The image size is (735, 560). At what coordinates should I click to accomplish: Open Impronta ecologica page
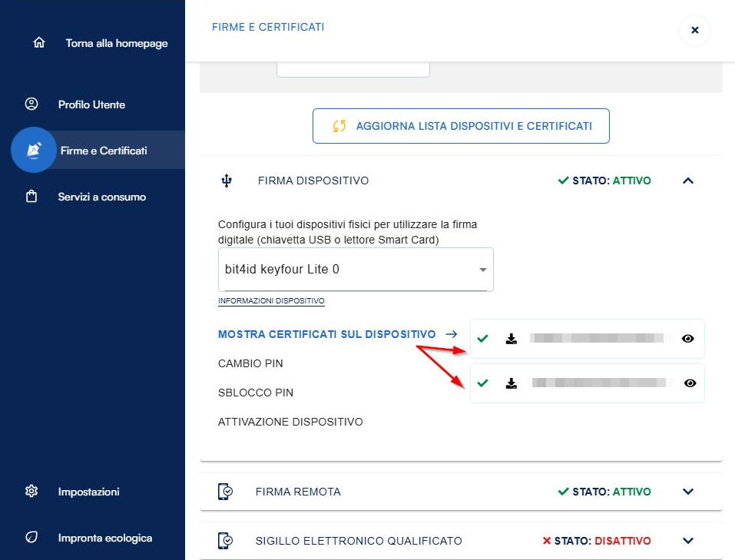click(105, 538)
